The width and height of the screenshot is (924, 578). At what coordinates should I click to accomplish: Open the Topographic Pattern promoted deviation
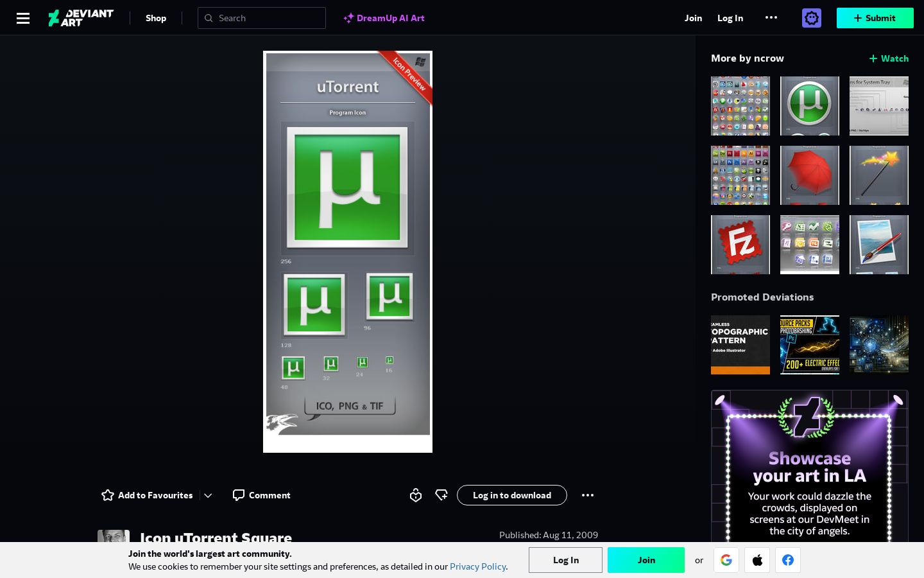740,345
